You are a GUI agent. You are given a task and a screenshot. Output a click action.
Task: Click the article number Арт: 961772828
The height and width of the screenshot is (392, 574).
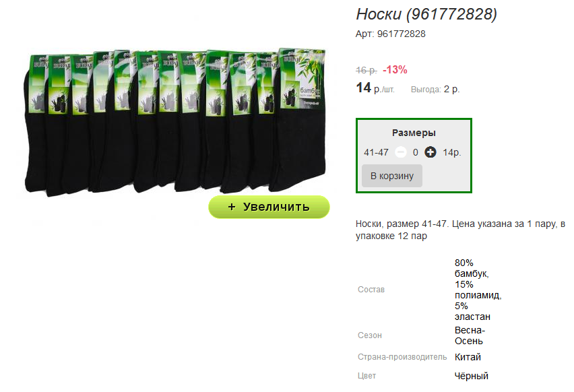click(391, 34)
